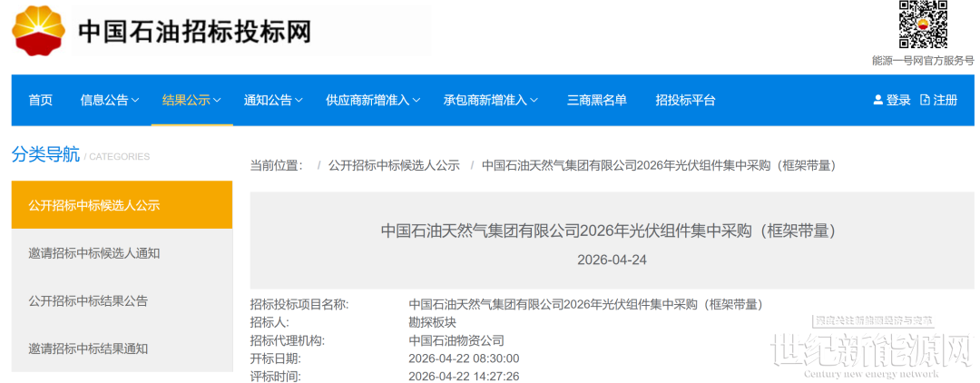Click the 公开招标中标候选人公示 breadcrumb link
Image resolution: width=980 pixels, height=383 pixels.
click(x=394, y=165)
